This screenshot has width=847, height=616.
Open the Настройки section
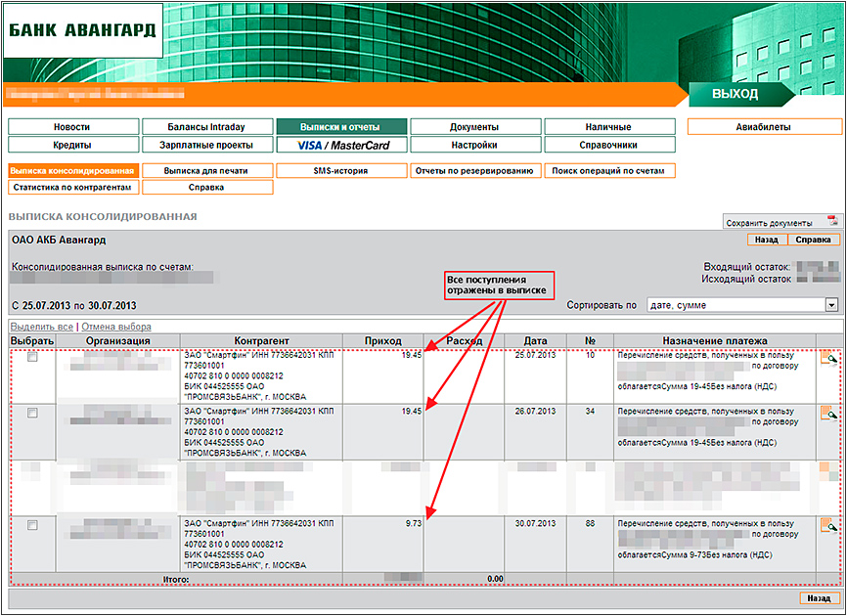(475, 145)
